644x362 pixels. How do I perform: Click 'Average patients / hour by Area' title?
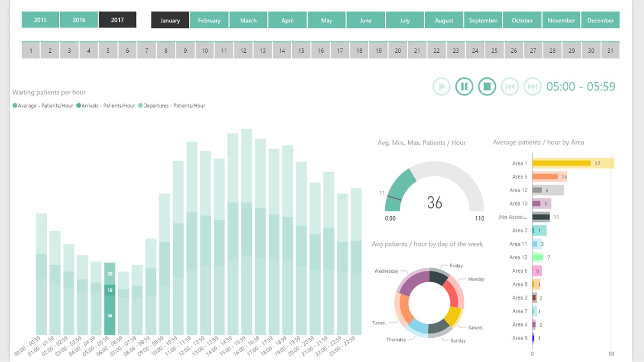pyautogui.click(x=538, y=142)
